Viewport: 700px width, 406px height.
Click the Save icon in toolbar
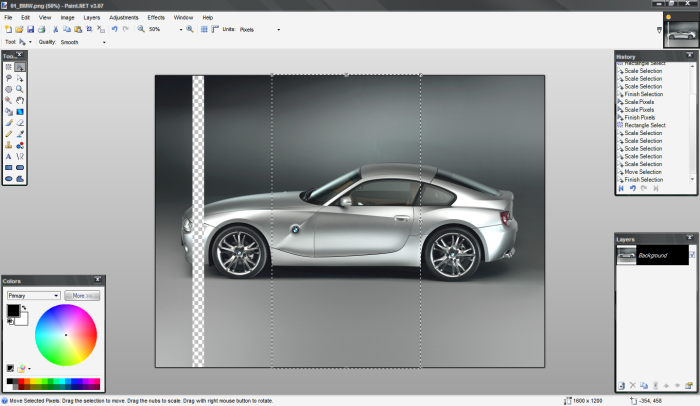click(30, 30)
